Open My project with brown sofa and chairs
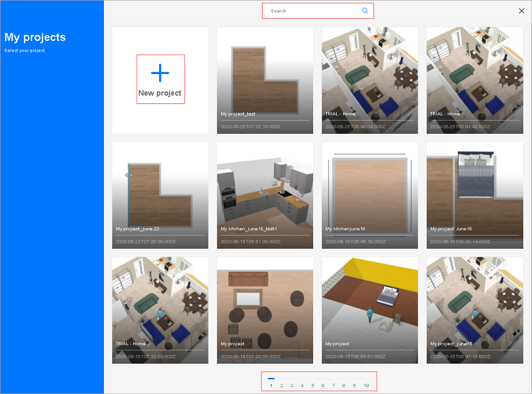This screenshot has width=532, height=394. click(265, 310)
